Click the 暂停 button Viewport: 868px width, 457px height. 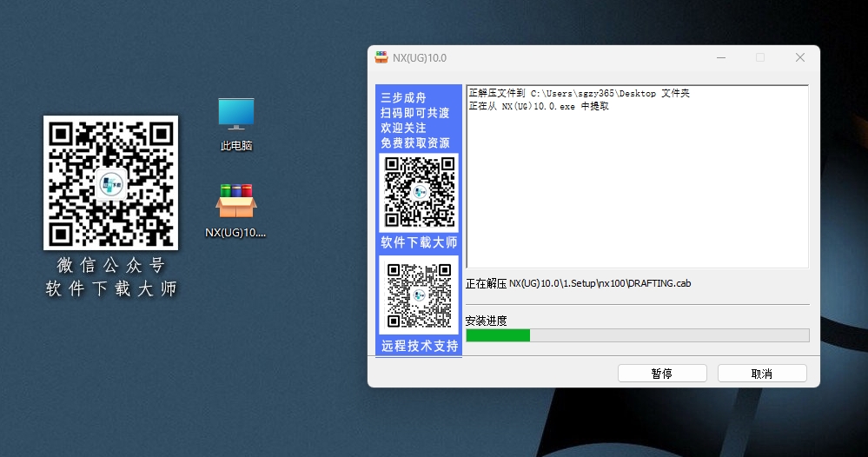tap(662, 374)
